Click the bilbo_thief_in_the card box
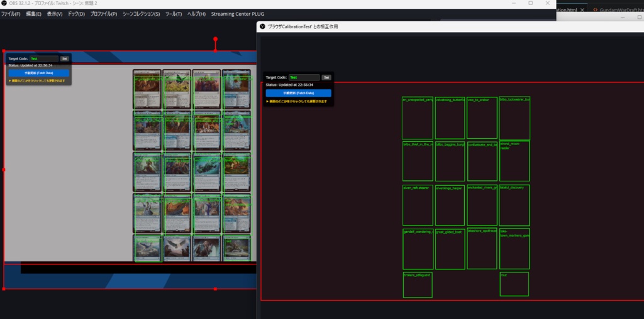The image size is (644, 319). click(x=418, y=161)
